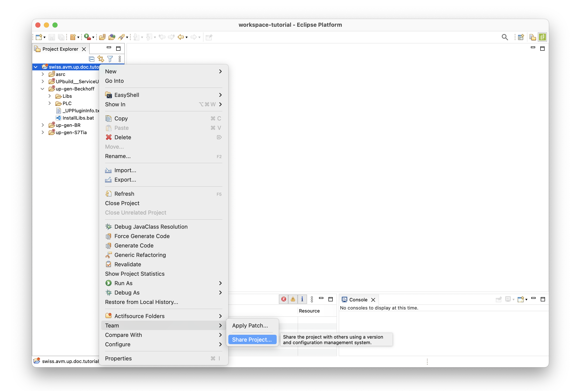Toggle Link with Editor in Project Explorer
The width and height of the screenshot is (588, 391).
click(101, 59)
